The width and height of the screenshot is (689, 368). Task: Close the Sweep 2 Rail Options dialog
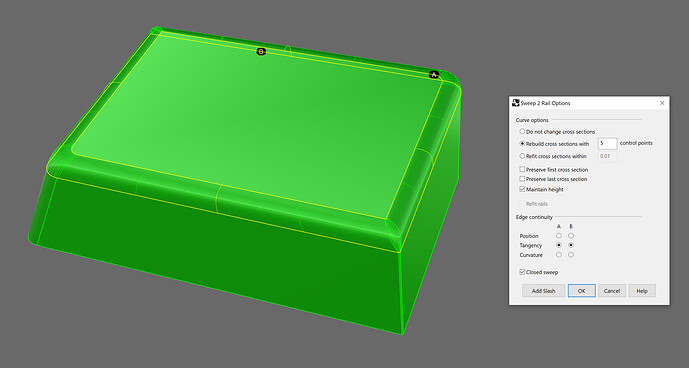click(x=662, y=103)
